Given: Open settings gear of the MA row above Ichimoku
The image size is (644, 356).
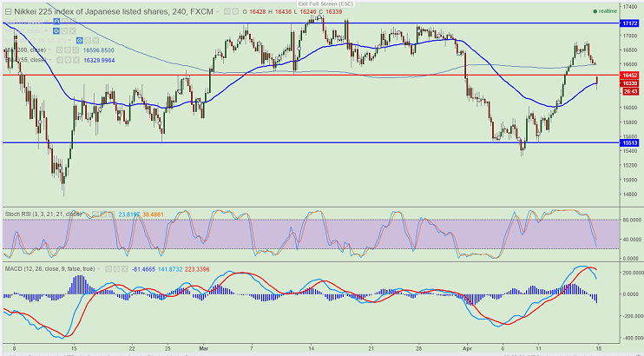Looking at the screenshot, I should pyautogui.click(x=64, y=31).
